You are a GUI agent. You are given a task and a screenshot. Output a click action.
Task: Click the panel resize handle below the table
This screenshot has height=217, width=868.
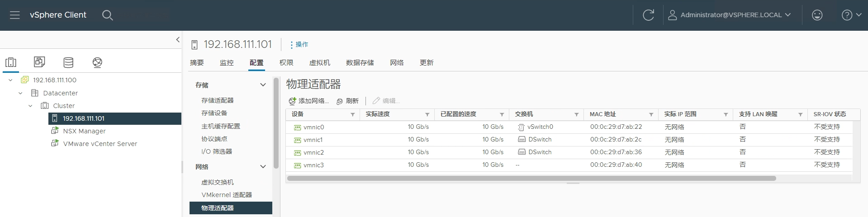[573, 184]
